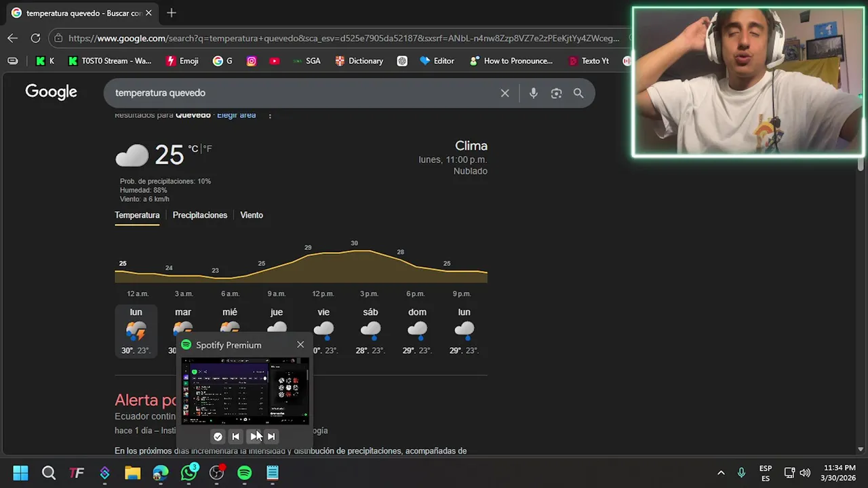
Task: Start voice search with the microphone
Action: (534, 94)
